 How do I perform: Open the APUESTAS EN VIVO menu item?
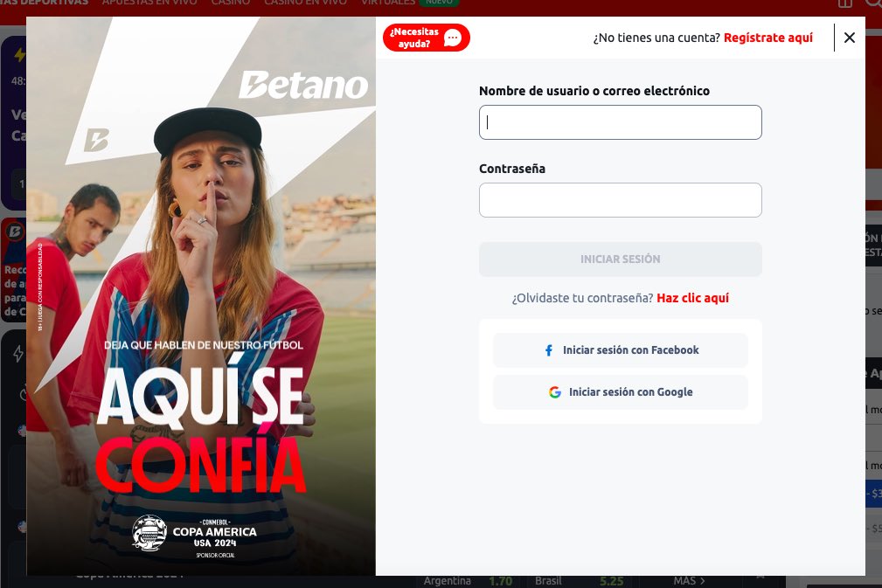[x=149, y=3]
